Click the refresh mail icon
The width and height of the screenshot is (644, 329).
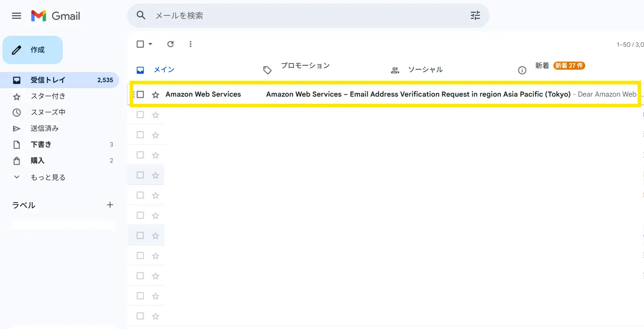tap(171, 44)
